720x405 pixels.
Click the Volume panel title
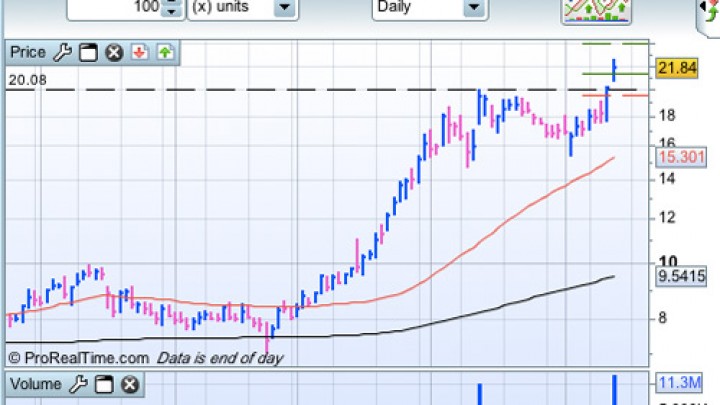pyautogui.click(x=35, y=384)
